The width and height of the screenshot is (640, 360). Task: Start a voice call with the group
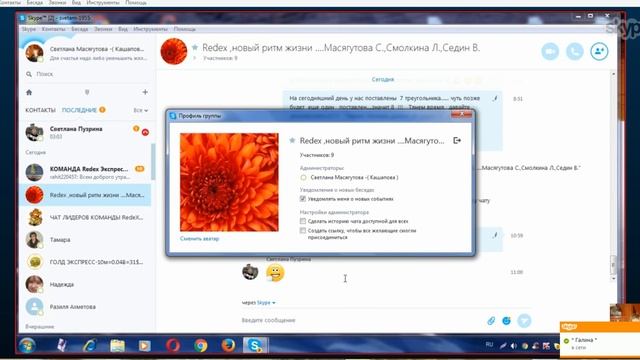click(575, 51)
